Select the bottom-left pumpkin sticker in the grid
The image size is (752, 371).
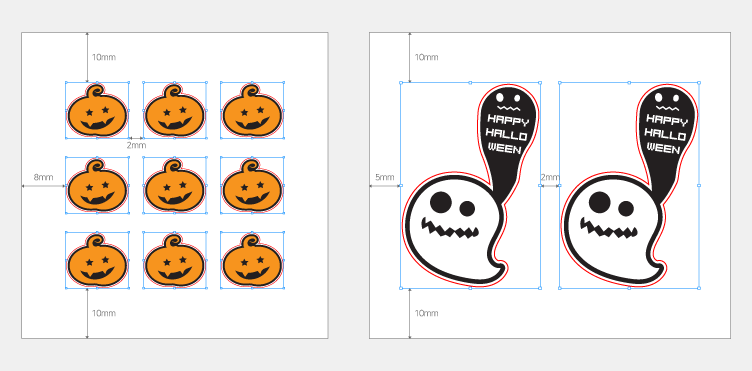click(x=97, y=260)
